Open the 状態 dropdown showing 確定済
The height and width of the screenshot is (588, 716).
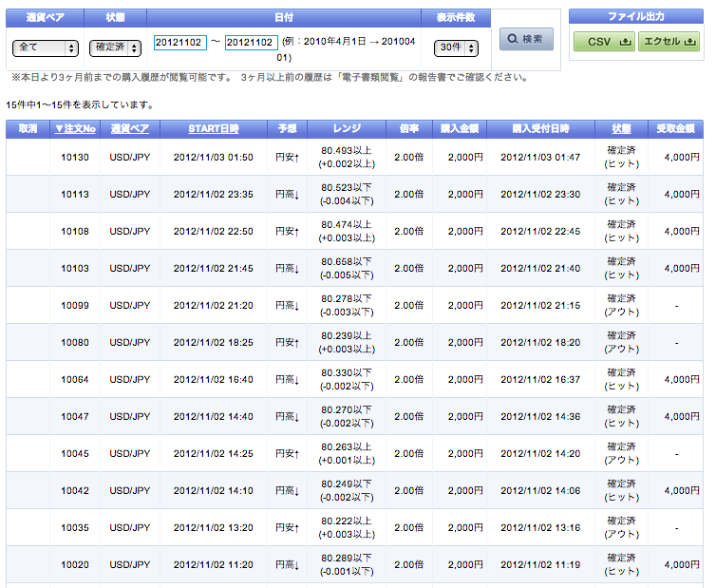(x=115, y=48)
